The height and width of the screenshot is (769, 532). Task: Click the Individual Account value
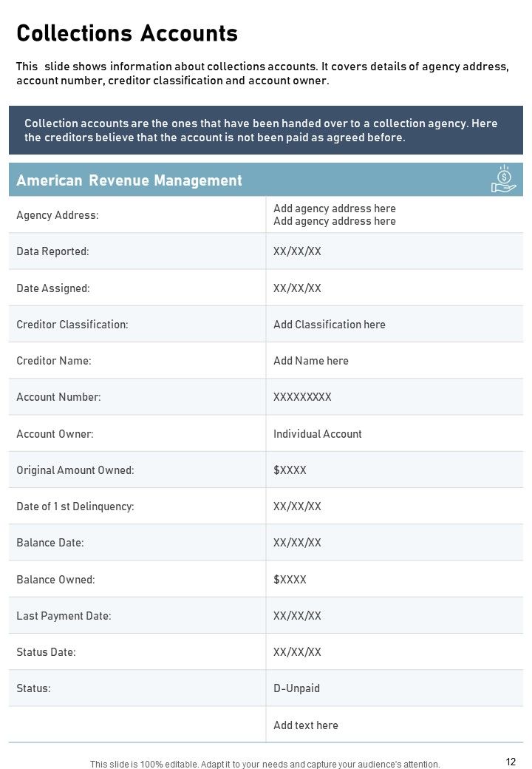[318, 433]
